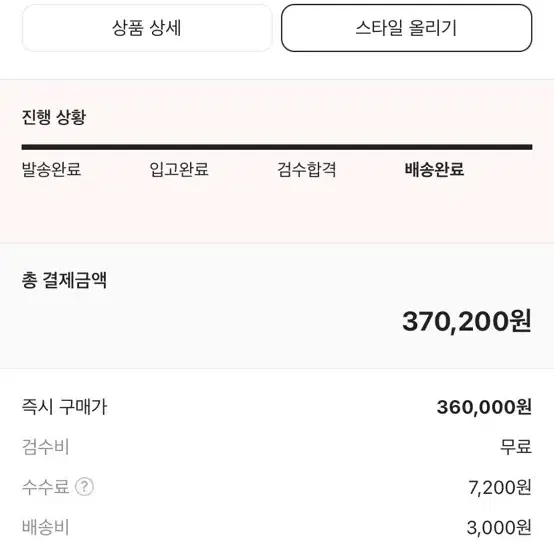Click the 수수료 label text
554x554 pixels.
point(45,487)
